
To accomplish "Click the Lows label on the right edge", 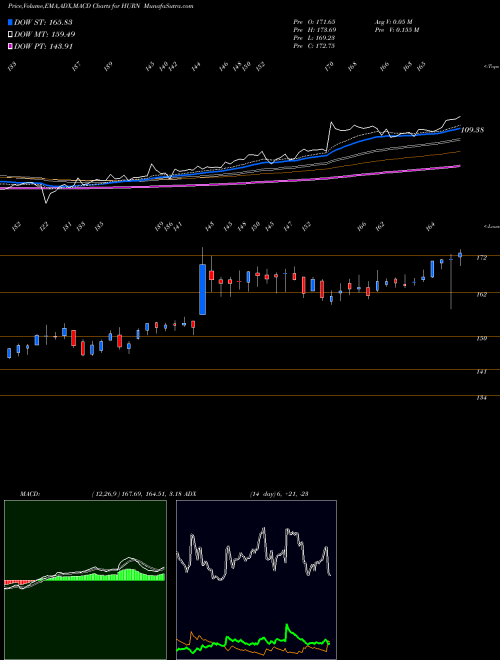I will (491, 226).
